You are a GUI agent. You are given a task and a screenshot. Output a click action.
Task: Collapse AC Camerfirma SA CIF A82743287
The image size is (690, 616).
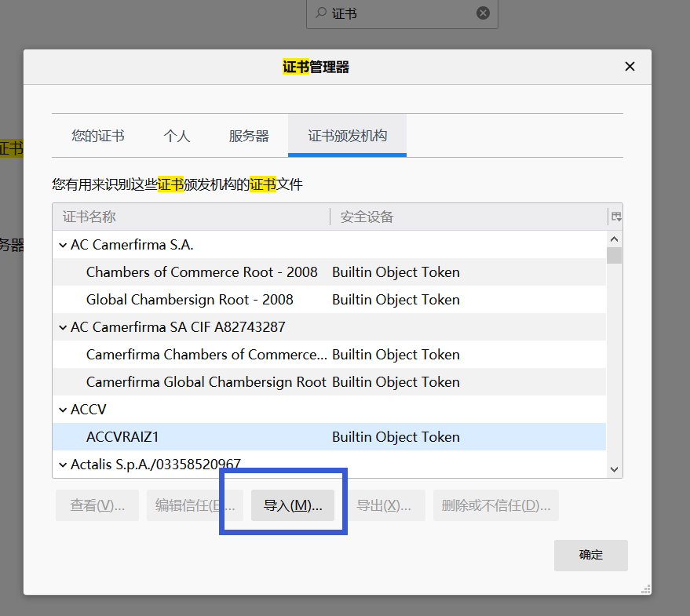(x=63, y=326)
